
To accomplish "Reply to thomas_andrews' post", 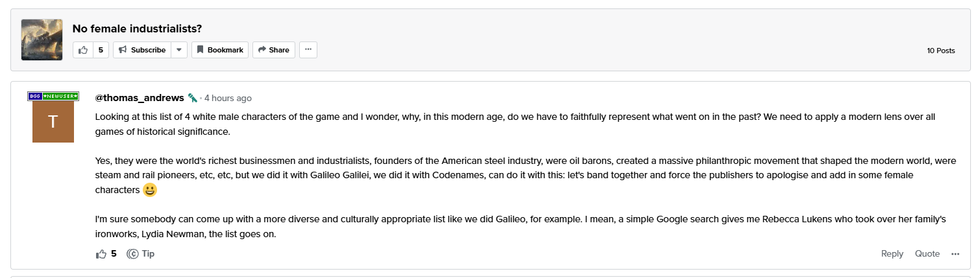I will click(x=892, y=254).
